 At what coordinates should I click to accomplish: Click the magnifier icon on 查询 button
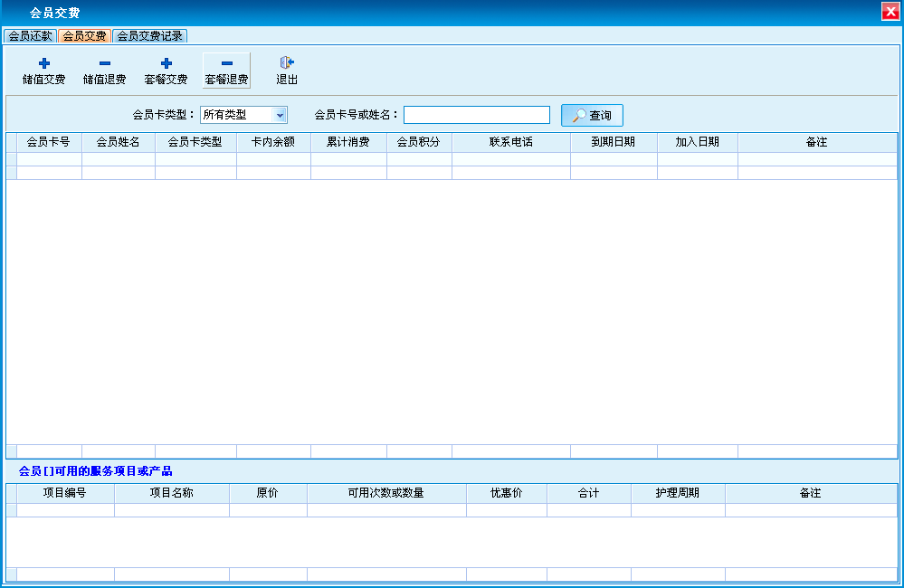[579, 116]
